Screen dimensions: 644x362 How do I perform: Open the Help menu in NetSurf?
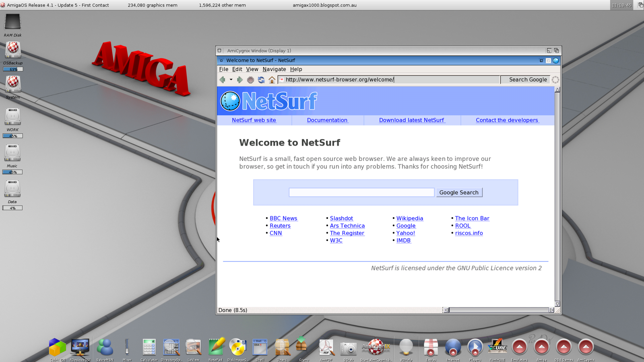[x=296, y=69]
